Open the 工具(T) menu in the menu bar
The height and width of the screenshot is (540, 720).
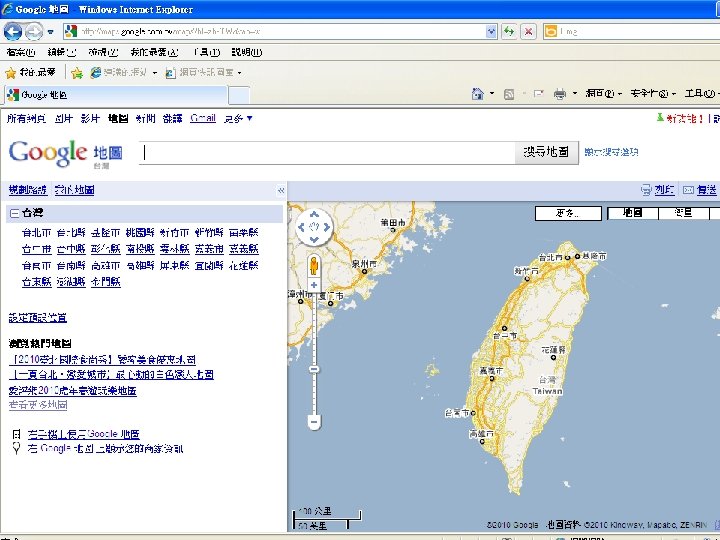coord(207,52)
